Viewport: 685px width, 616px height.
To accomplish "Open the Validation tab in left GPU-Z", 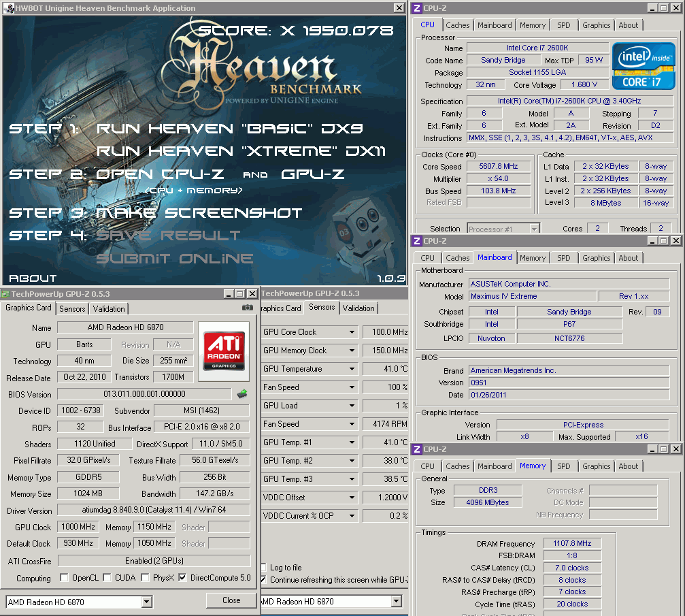I will 109,308.
